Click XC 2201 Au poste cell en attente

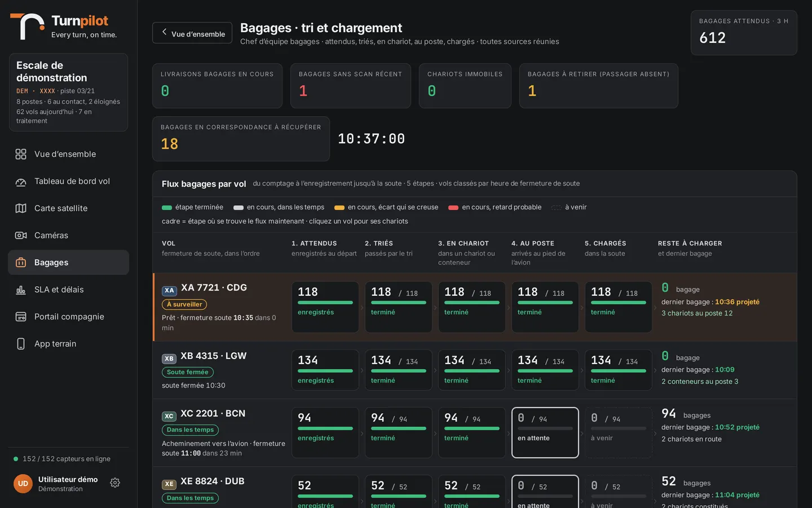(x=545, y=432)
